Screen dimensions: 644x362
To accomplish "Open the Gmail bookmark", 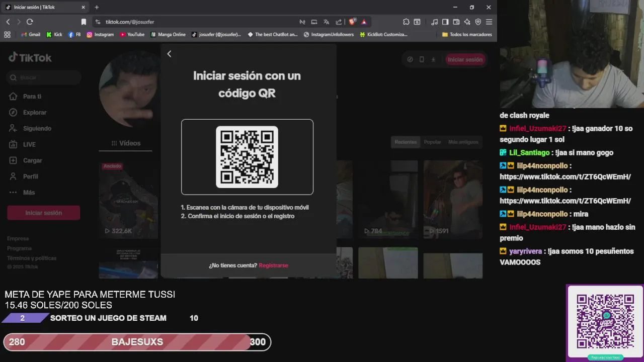I will click(31, 35).
